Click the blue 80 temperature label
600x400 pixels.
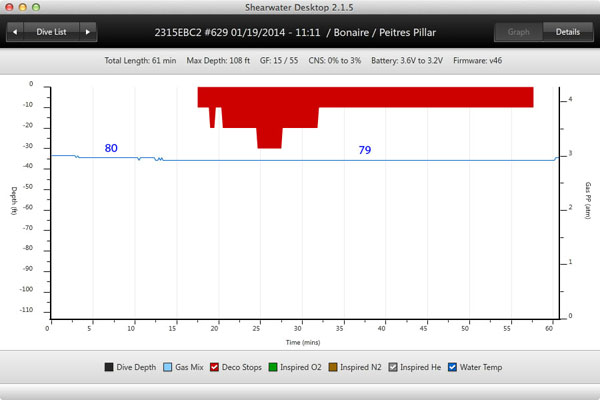[111, 148]
